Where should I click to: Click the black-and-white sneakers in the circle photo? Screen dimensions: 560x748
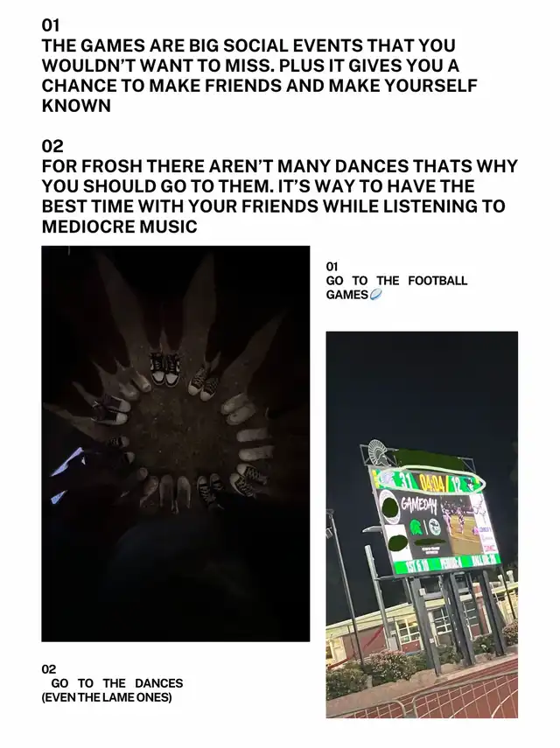point(165,369)
